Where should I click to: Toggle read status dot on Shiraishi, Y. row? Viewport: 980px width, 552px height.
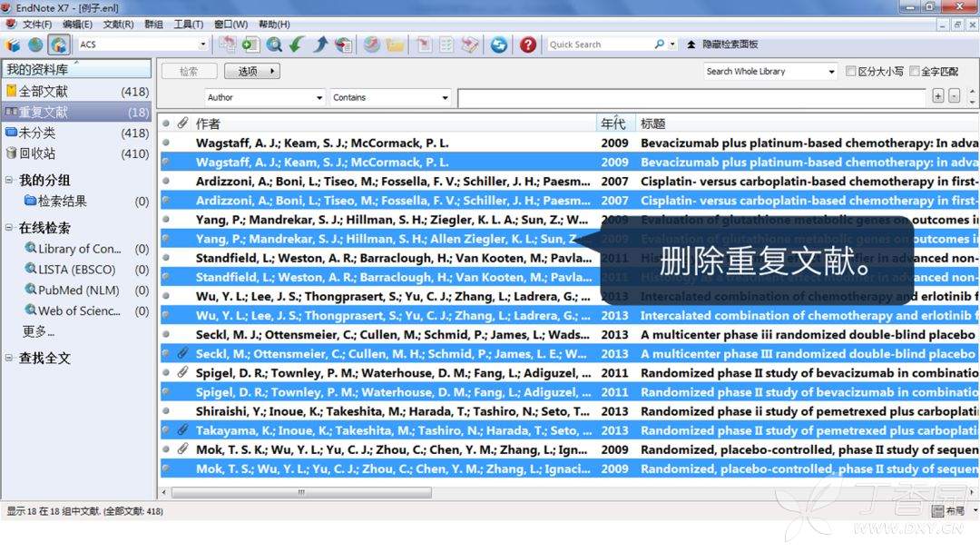166,410
